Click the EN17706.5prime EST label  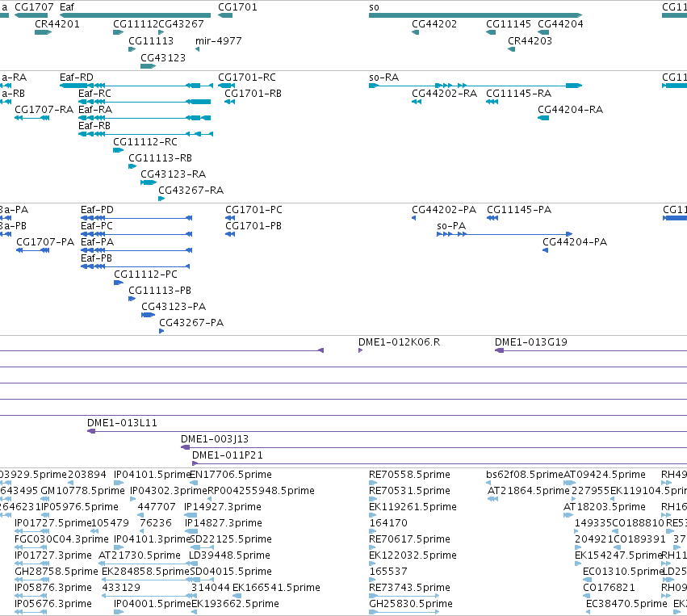pos(231,475)
